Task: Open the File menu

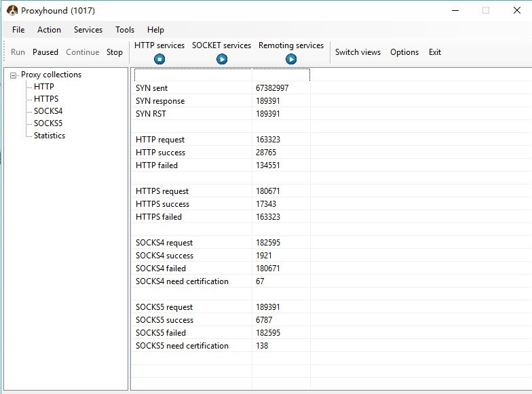Action: [x=18, y=30]
